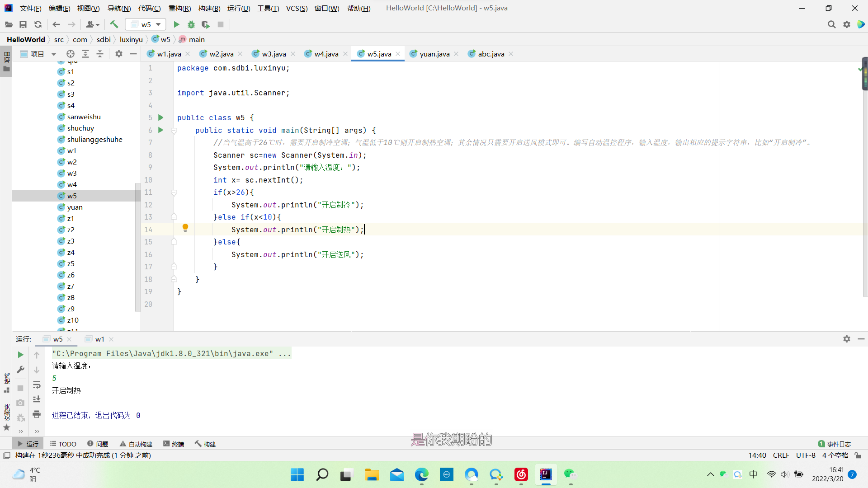Click the Run with Coverage icon
868x488 pixels.
tap(206, 24)
